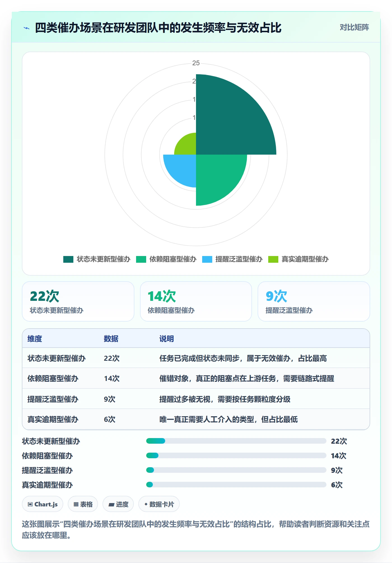
Task: Click the 表格 tag chip
Action: 83,504
